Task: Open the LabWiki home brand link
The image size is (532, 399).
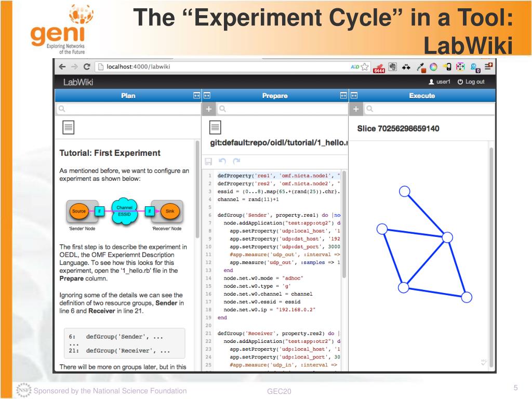Action: 78,82
